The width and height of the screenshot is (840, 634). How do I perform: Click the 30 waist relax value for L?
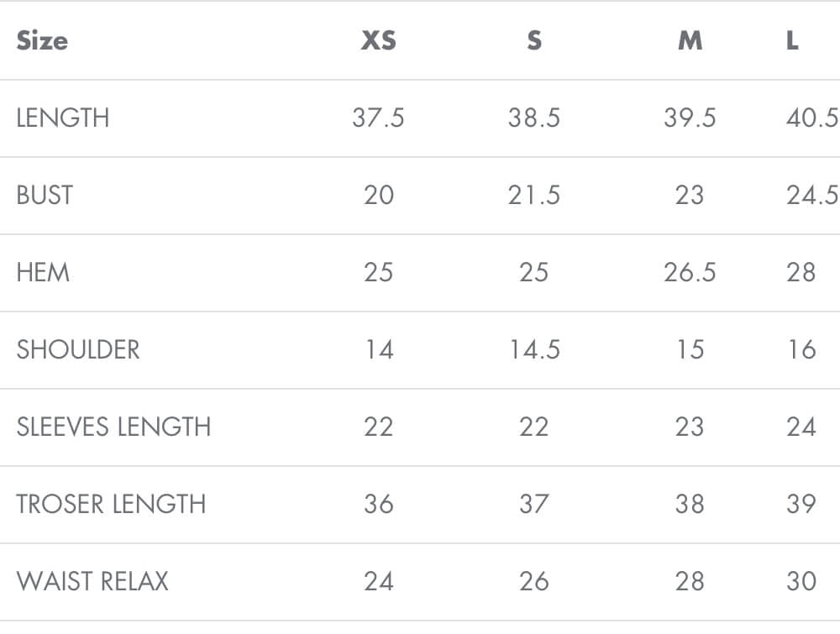pos(801,581)
